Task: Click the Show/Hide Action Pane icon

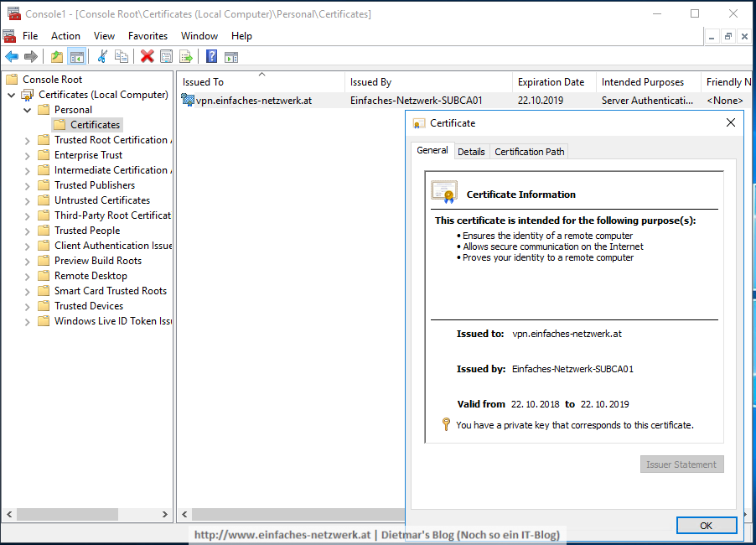Action: tap(231, 57)
